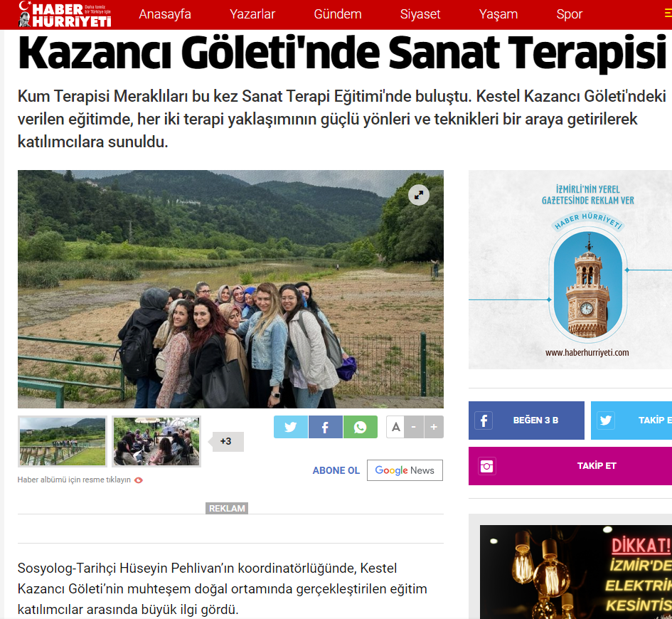Viewport: 672px width, 619px height.
Task: Click the Google News button
Action: [x=405, y=470]
